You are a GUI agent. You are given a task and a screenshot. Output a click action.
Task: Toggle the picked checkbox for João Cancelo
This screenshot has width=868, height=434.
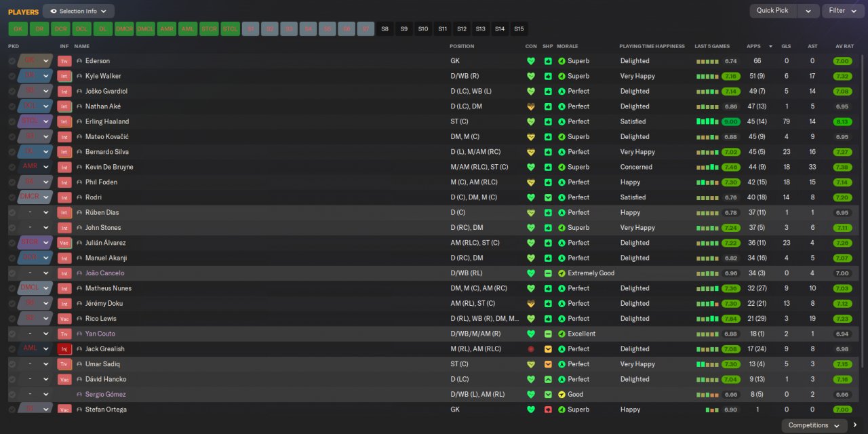12,273
